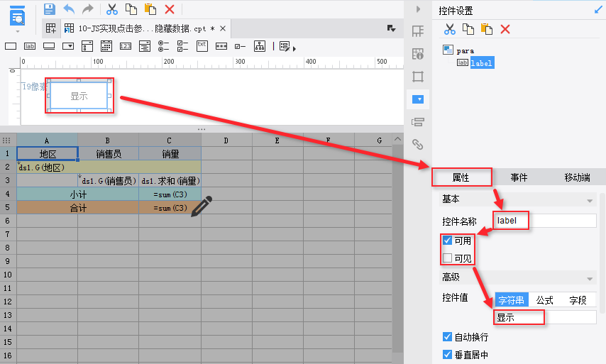Open cell element panel in right sidebar

click(418, 31)
